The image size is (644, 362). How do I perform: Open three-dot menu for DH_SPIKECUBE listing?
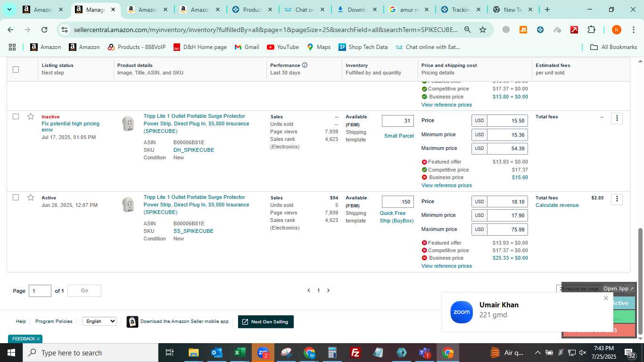tap(617, 118)
